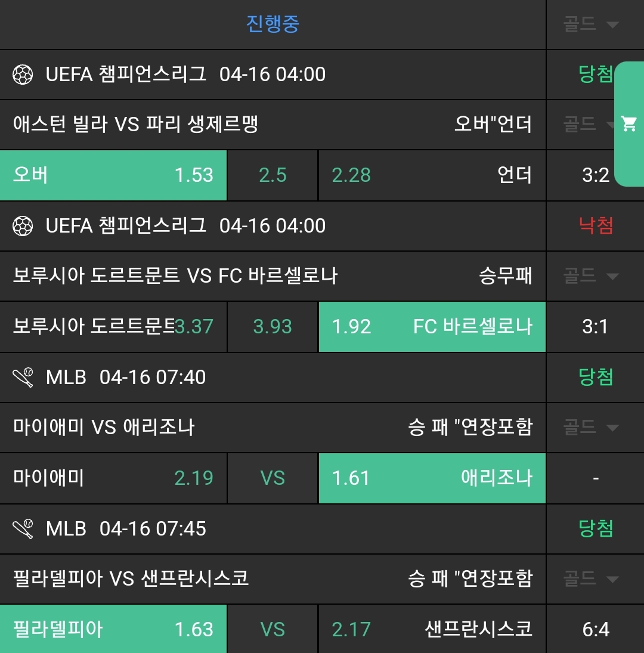Expand 골드 dropdown on 마이애미 vs 애리조나 row

(x=590, y=428)
